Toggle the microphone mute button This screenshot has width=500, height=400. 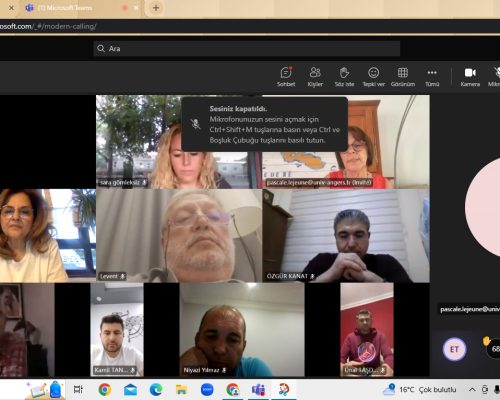[x=495, y=77]
